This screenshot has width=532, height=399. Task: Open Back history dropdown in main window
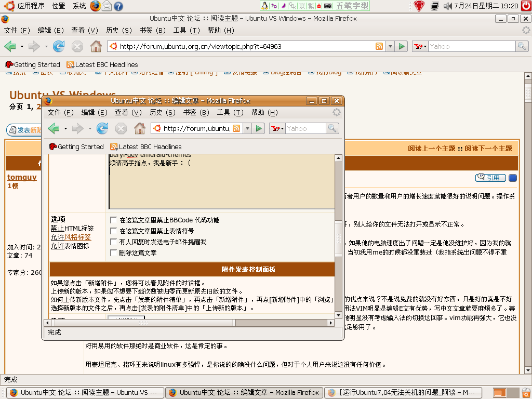tap(22, 46)
